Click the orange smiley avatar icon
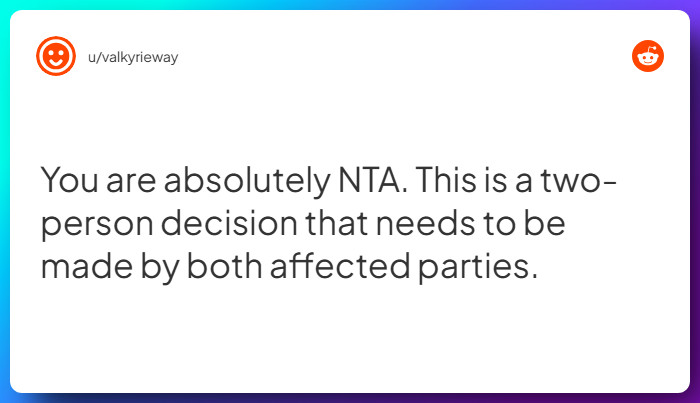 click(x=56, y=56)
